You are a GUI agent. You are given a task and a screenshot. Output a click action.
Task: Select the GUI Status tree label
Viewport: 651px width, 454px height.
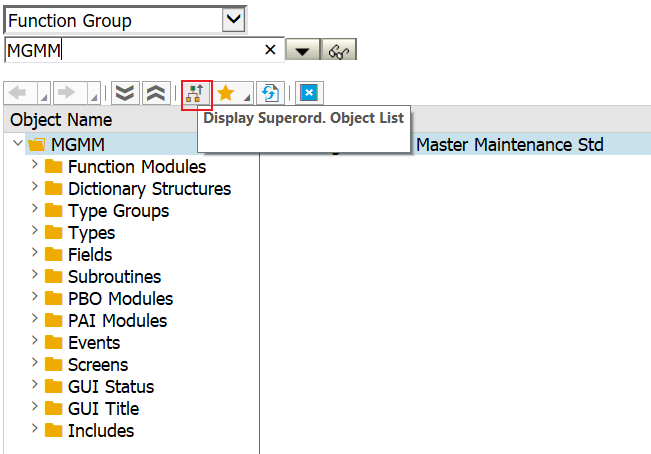tap(111, 387)
